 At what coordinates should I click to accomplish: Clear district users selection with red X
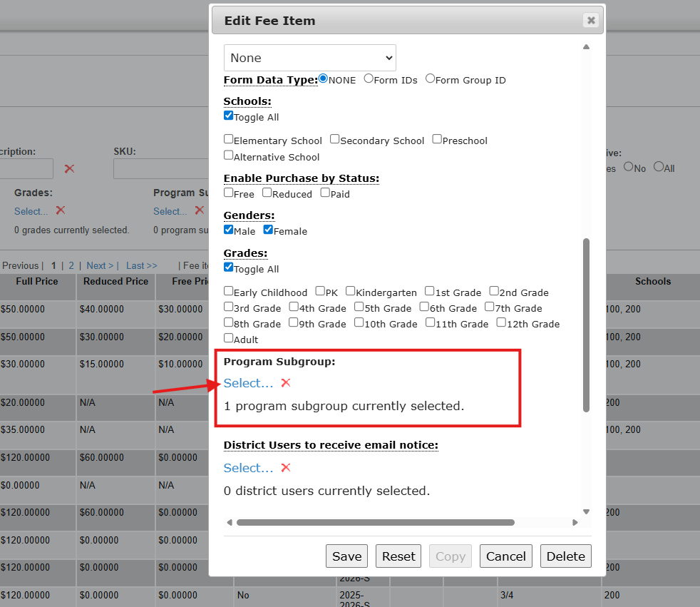pos(286,468)
